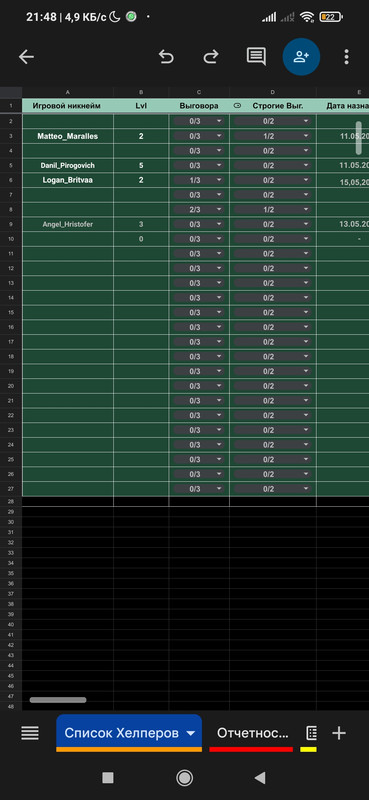This screenshot has height=800, width=369.
Task: Undo the last action
Action: click(166, 57)
